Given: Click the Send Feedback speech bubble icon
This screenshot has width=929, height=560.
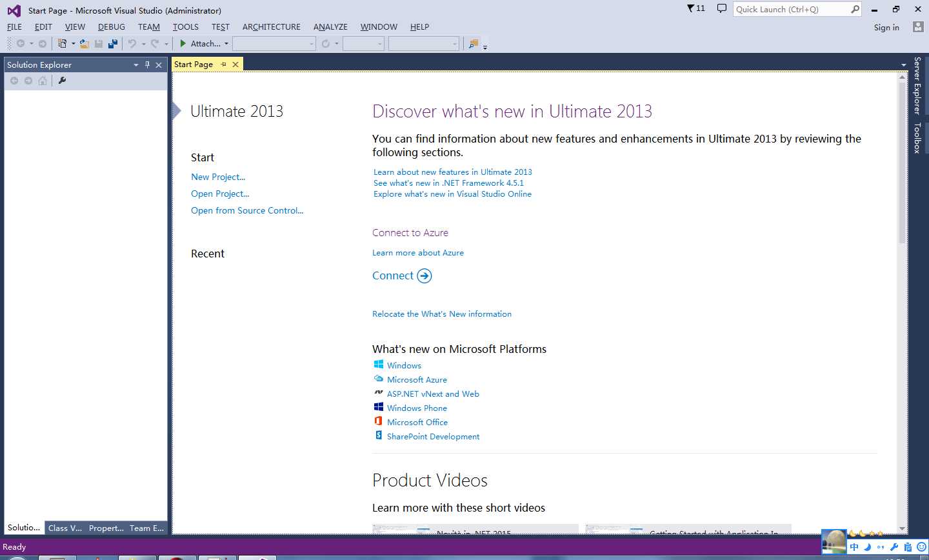Looking at the screenshot, I should click(x=722, y=8).
